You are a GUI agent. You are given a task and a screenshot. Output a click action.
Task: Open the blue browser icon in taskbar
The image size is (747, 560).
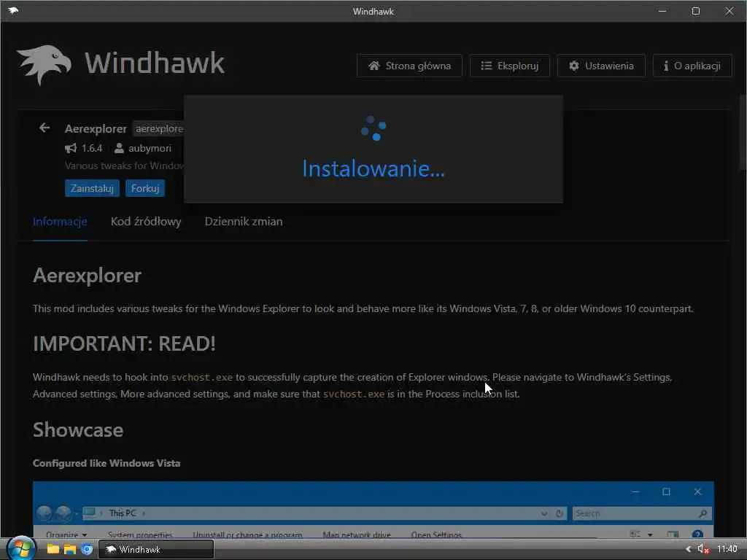coord(87,549)
